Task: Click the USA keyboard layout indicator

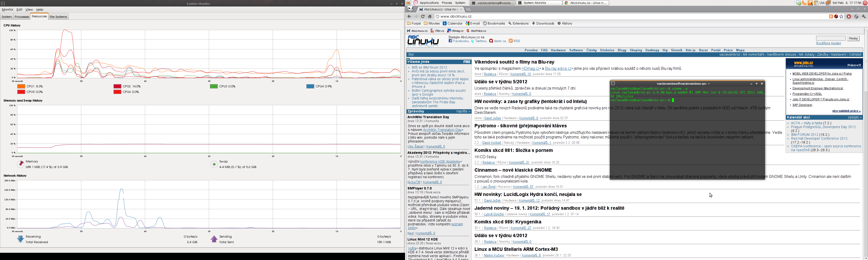Action: click(x=822, y=3)
